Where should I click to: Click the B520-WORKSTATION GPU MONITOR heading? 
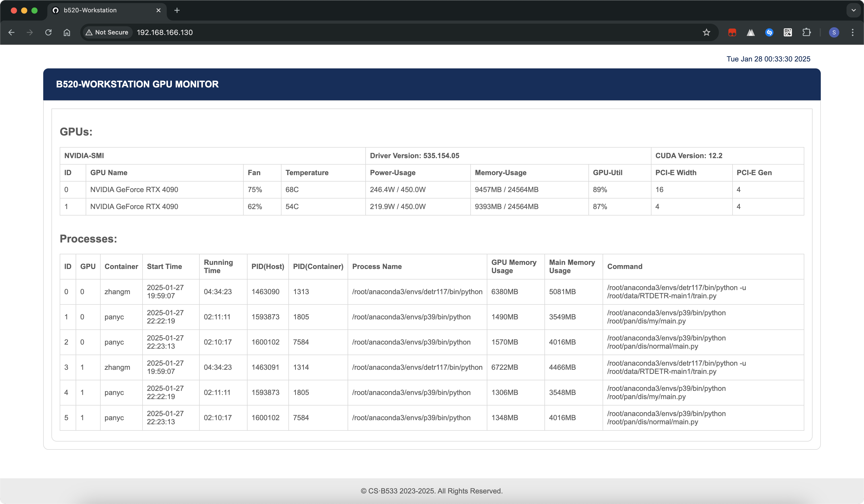click(x=137, y=84)
